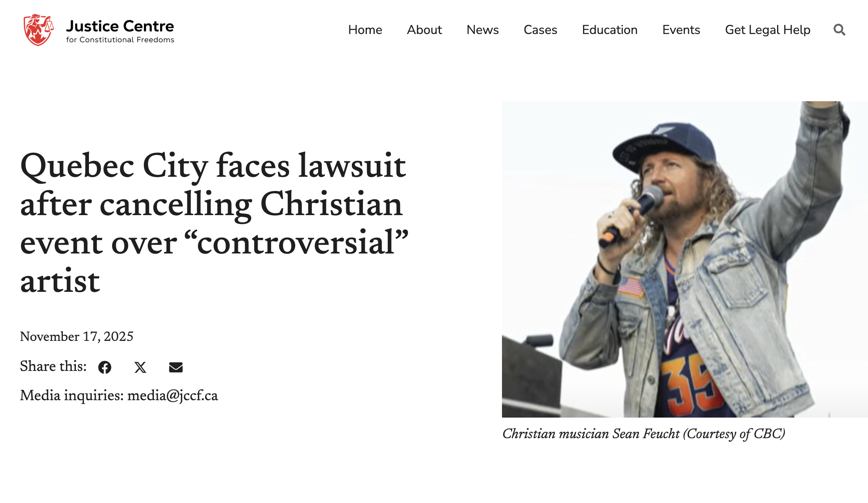
Task: Click the "for Constitutional Freedoms" tagline
Action: [x=120, y=40]
